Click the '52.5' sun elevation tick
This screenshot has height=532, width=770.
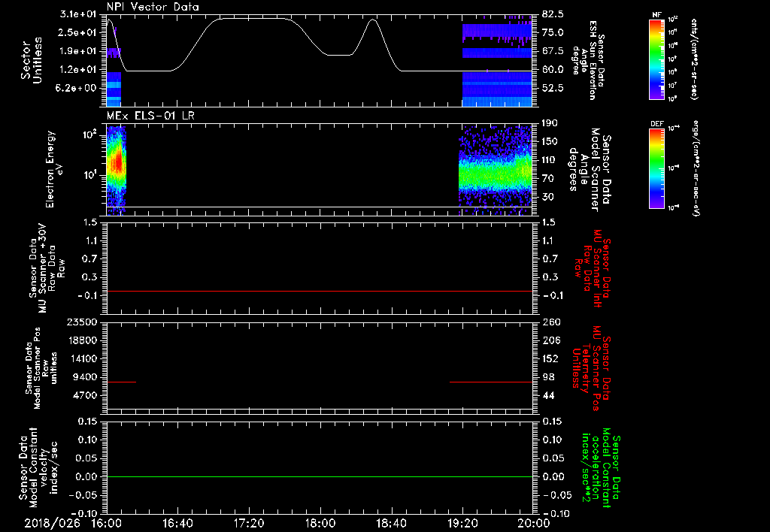tap(553, 88)
